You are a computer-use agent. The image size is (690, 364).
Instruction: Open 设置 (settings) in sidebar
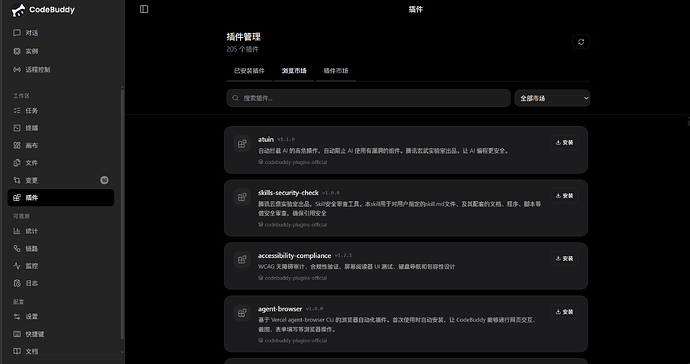pyautogui.click(x=61, y=316)
